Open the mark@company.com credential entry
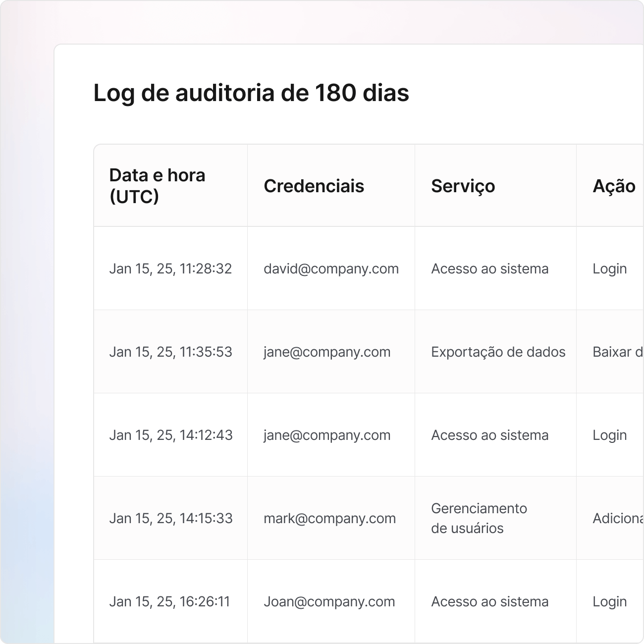Image resolution: width=644 pixels, height=644 pixels. click(329, 518)
